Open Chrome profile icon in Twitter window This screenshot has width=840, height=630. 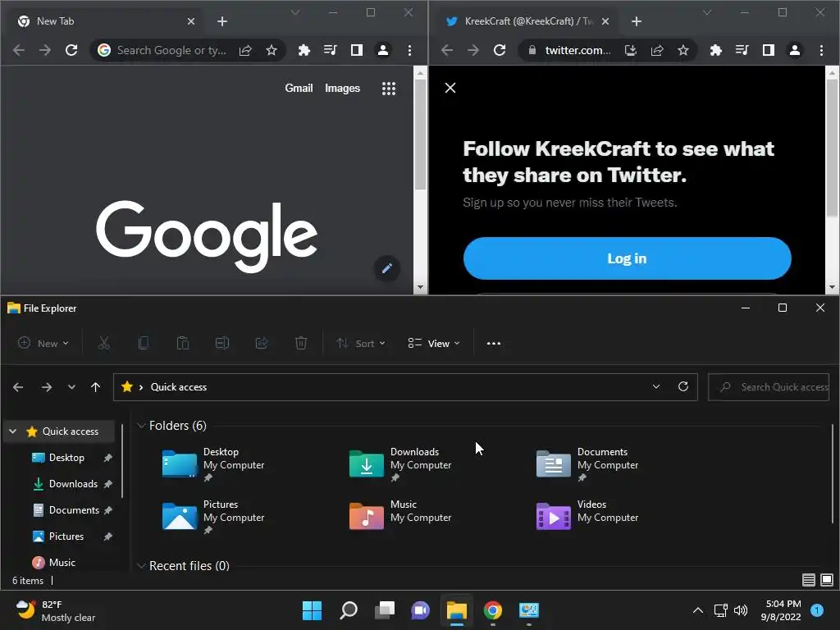794,50
